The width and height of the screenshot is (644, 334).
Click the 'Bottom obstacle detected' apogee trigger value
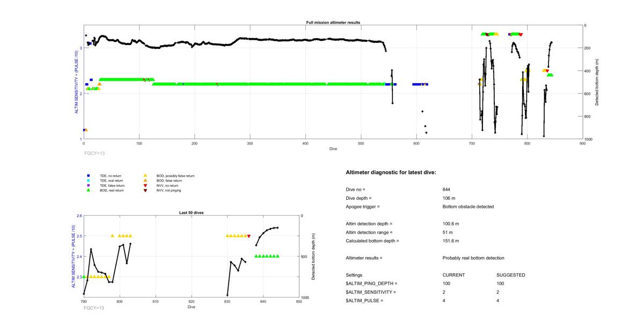coord(468,207)
